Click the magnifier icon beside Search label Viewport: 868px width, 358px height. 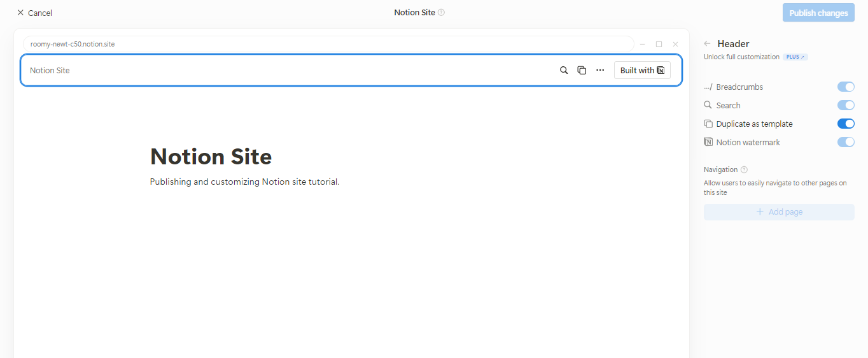[x=708, y=105]
